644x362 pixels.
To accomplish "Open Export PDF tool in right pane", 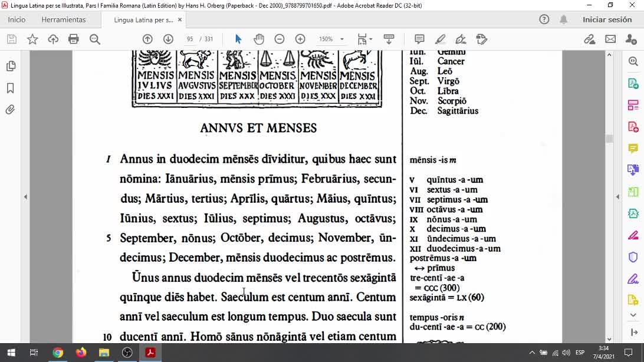I will [x=633, y=83].
